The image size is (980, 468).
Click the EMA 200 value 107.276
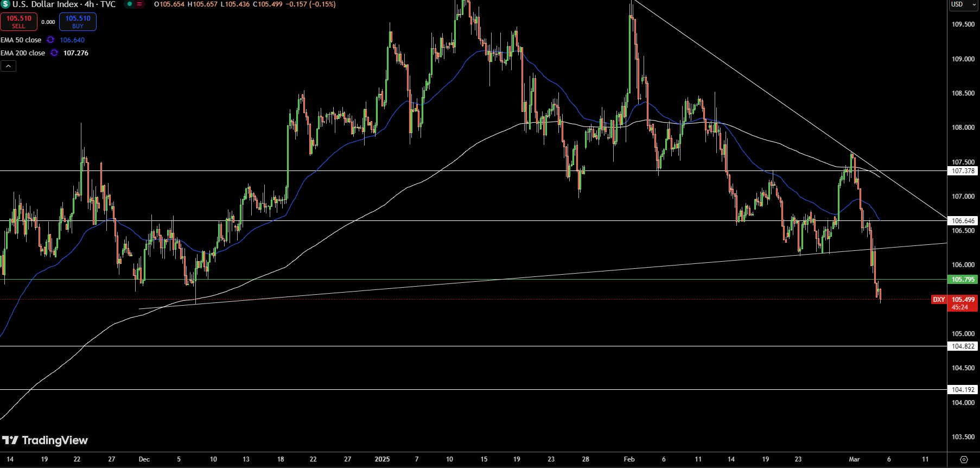[76, 53]
